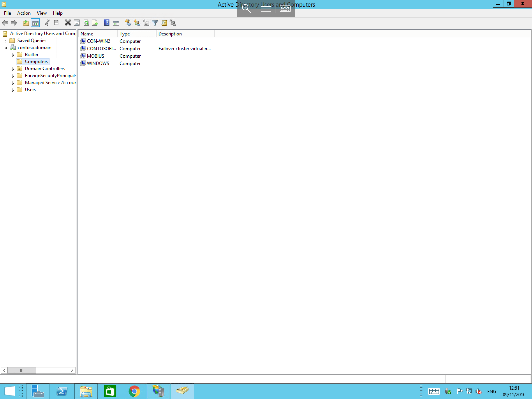
Task: Click the Create new group icon
Action: (x=137, y=23)
